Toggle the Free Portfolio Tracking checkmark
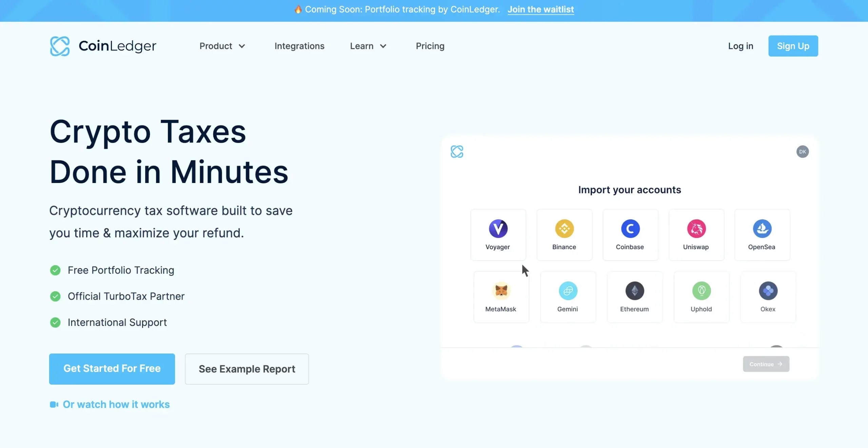Image resolution: width=868 pixels, height=448 pixels. (x=55, y=270)
